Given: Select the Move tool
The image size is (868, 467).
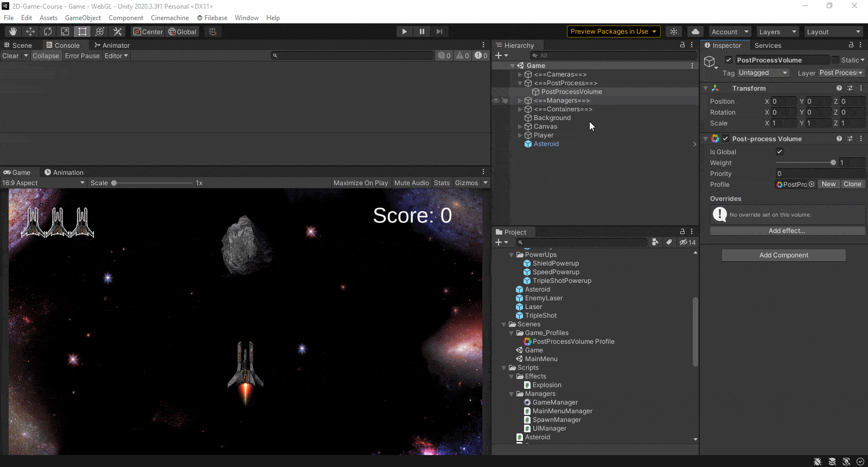Looking at the screenshot, I should 30,31.
